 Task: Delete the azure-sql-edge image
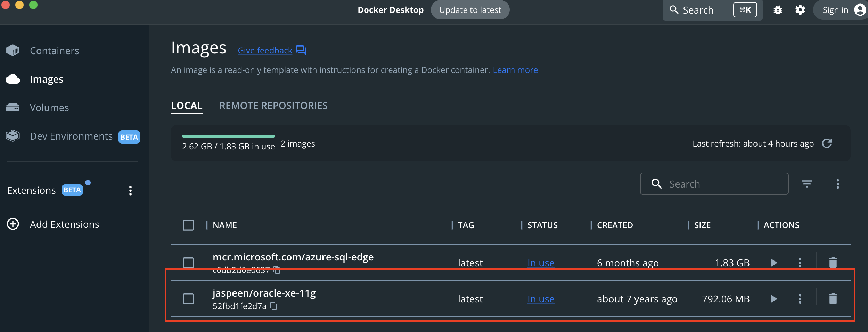[833, 263]
